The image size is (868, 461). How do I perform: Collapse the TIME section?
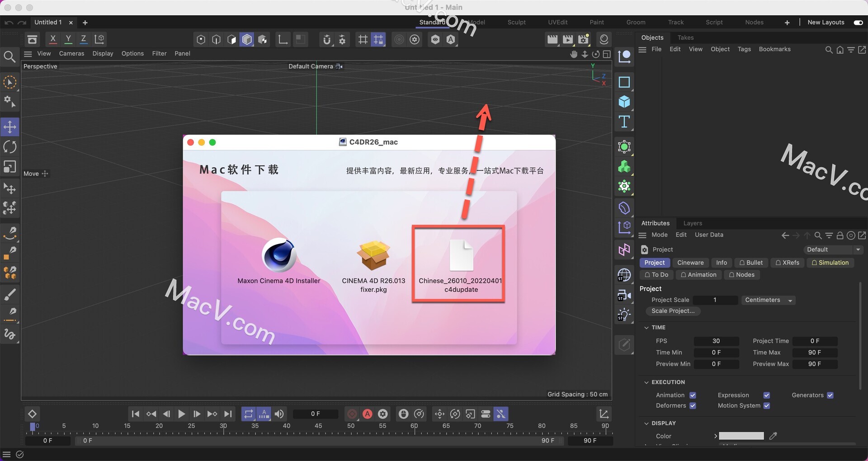646,327
